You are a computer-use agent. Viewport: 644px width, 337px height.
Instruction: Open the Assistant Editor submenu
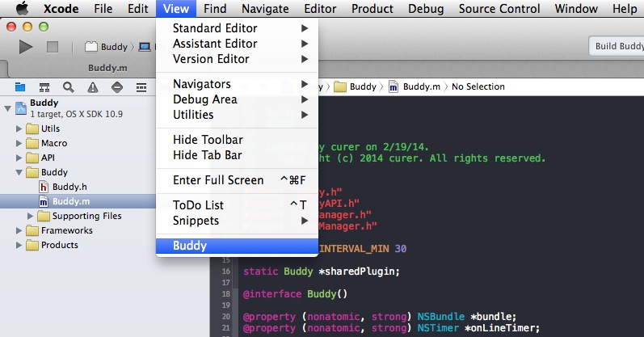point(237,44)
